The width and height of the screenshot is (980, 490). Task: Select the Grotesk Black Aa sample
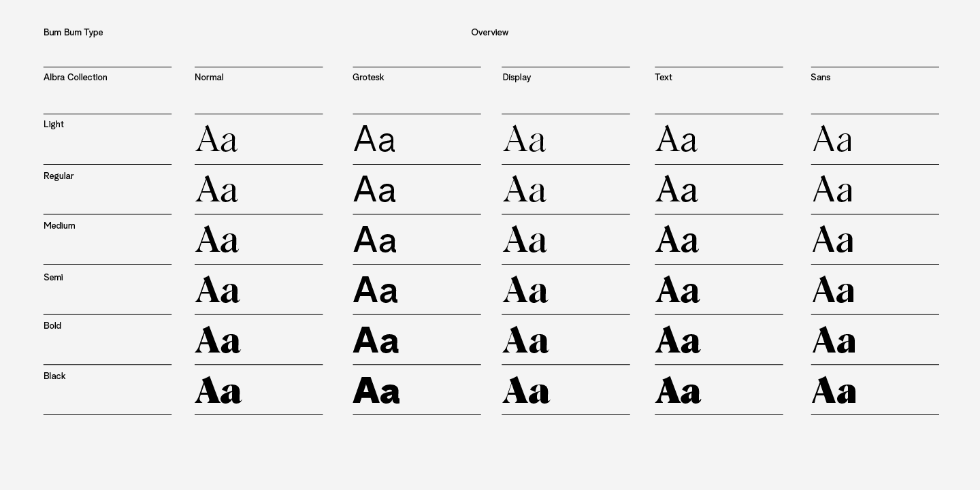pyautogui.click(x=376, y=391)
